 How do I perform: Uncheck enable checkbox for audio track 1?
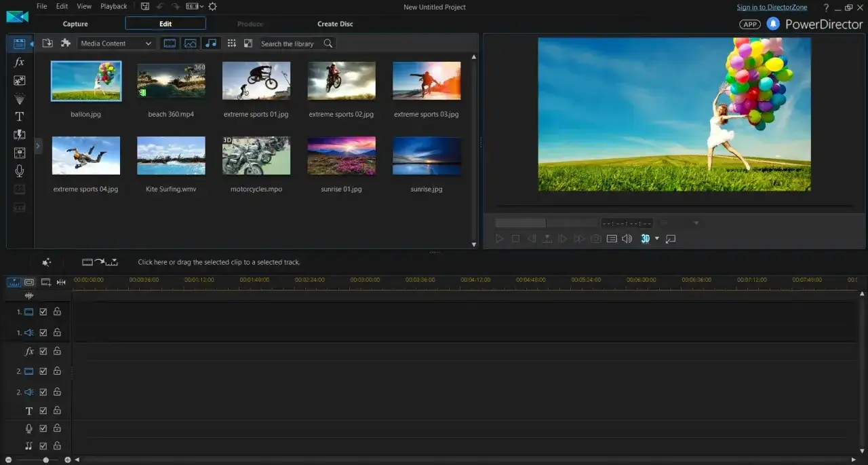coord(43,333)
